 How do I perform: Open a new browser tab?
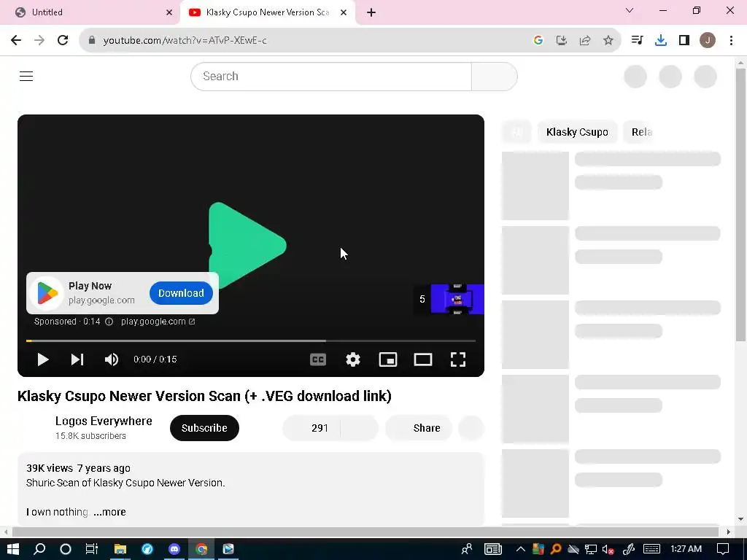coord(371,12)
